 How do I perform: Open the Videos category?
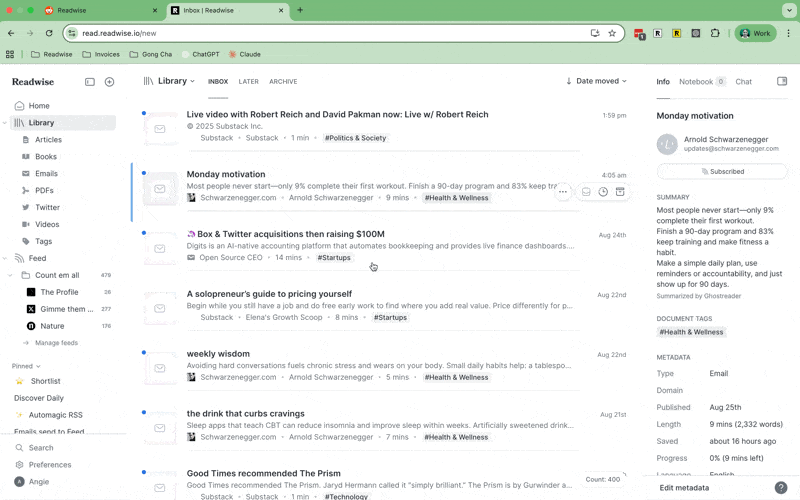(47, 224)
